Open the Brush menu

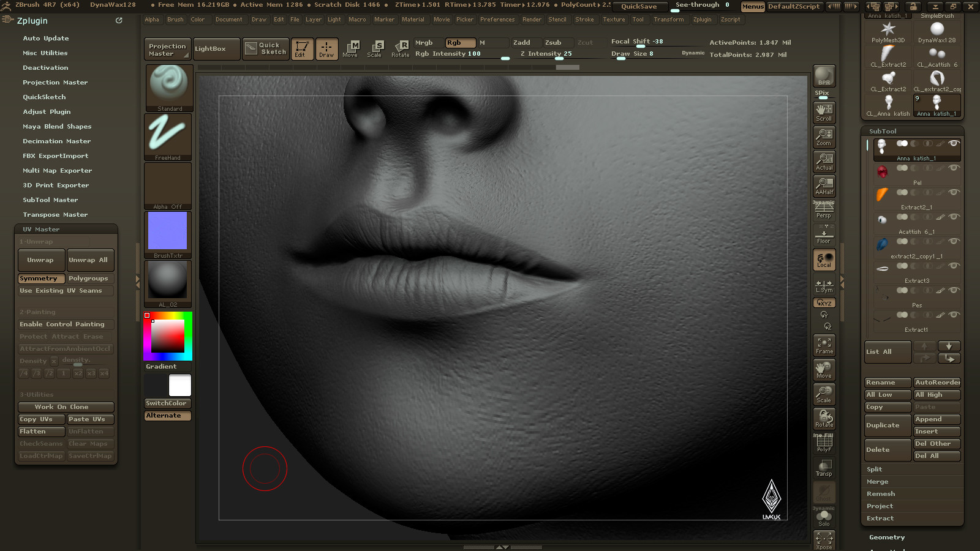[175, 20]
